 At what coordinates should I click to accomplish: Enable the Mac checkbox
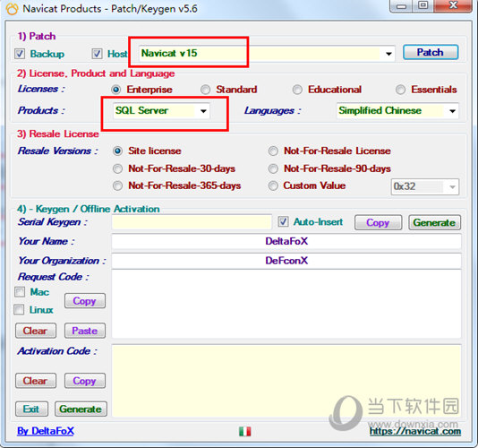[20, 292]
